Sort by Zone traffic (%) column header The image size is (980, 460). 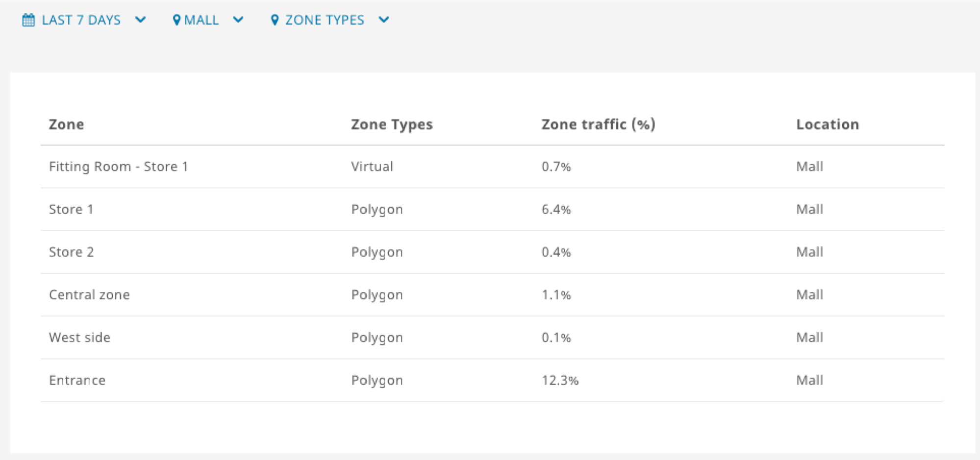[x=598, y=124]
